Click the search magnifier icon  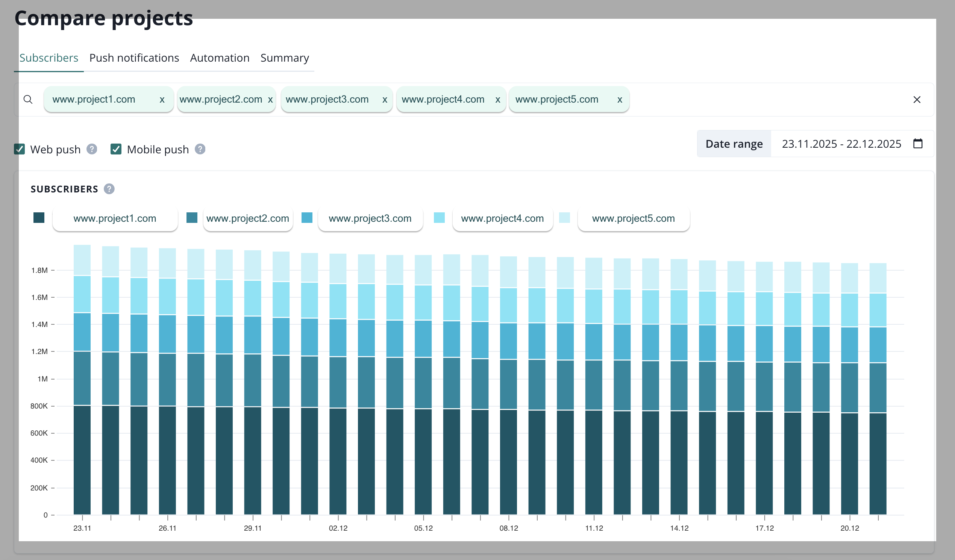[28, 100]
